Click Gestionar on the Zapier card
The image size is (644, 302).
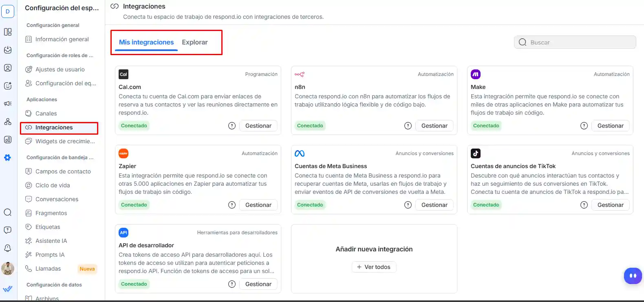tap(258, 205)
